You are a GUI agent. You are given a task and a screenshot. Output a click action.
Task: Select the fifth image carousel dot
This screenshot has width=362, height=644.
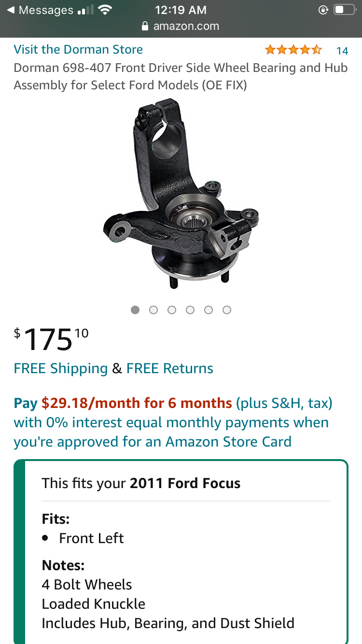(x=209, y=310)
